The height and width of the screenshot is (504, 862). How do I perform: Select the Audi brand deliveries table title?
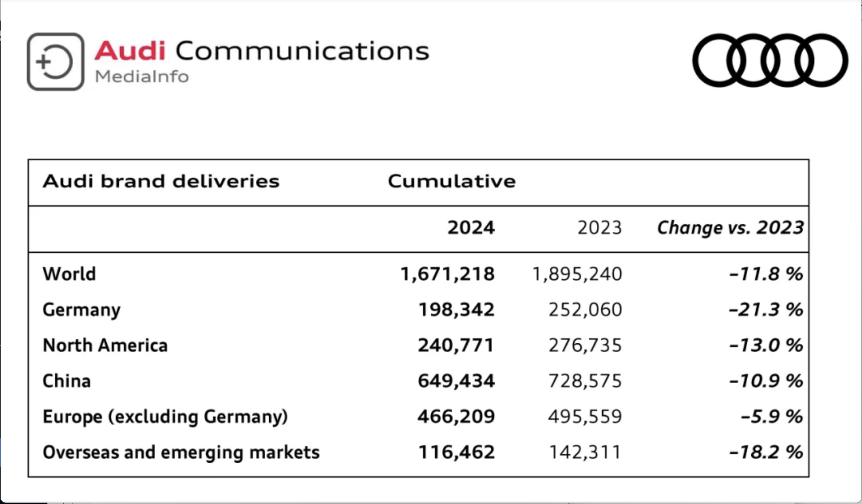(161, 181)
